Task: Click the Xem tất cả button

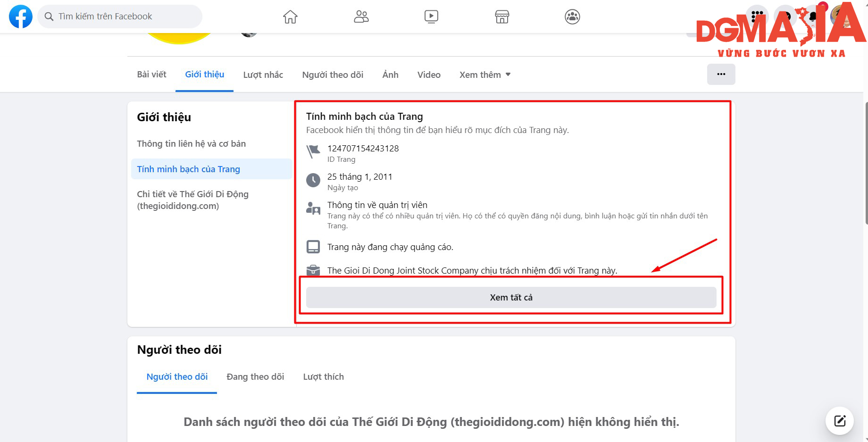Action: tap(511, 298)
